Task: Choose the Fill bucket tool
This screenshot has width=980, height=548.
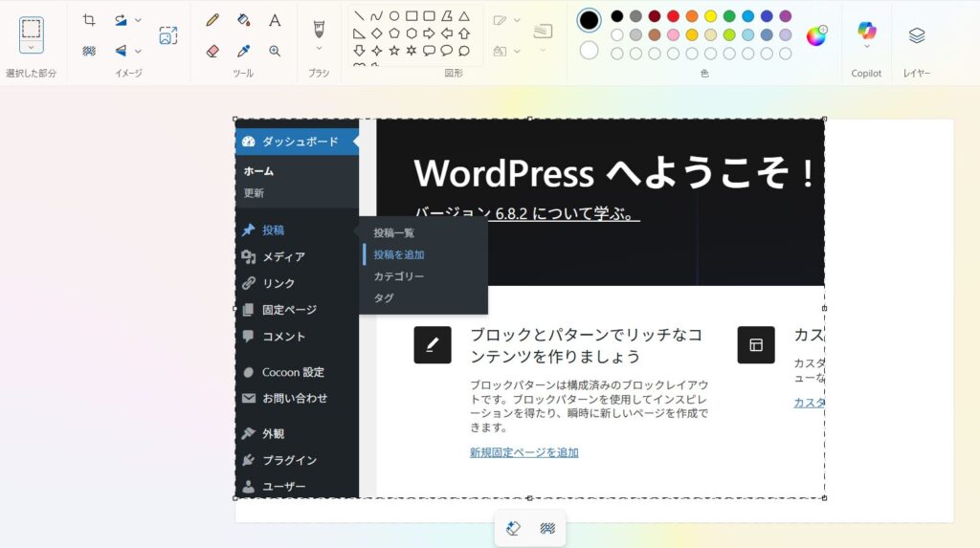Action: point(244,20)
